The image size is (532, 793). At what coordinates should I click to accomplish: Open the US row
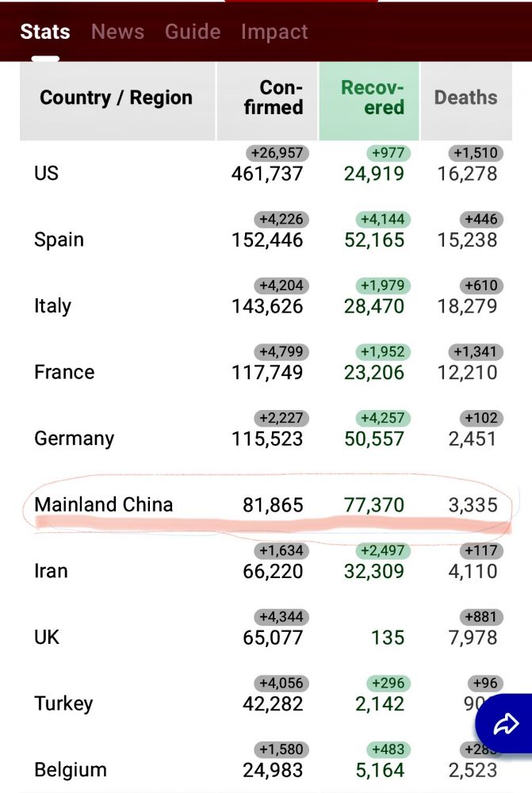(47, 174)
